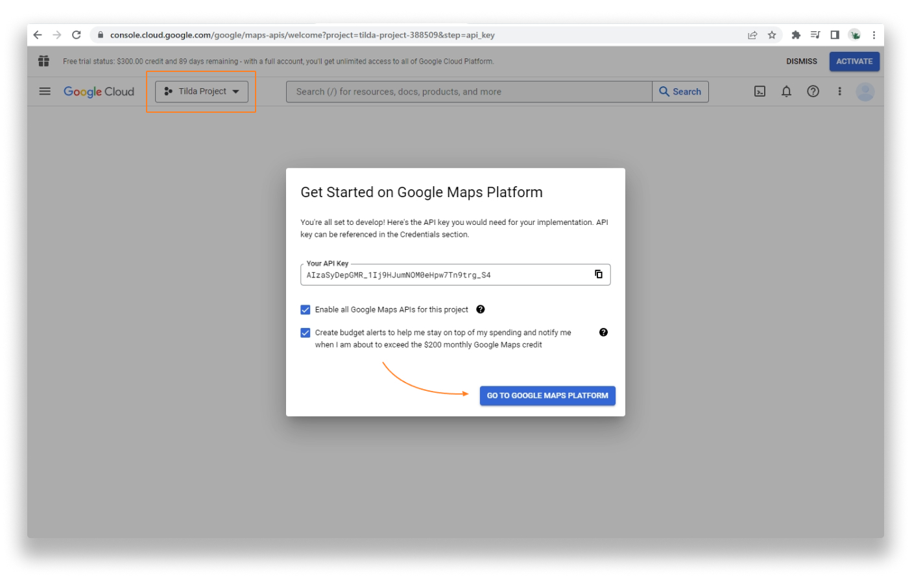Toggle the browser side panel icon

point(835,35)
